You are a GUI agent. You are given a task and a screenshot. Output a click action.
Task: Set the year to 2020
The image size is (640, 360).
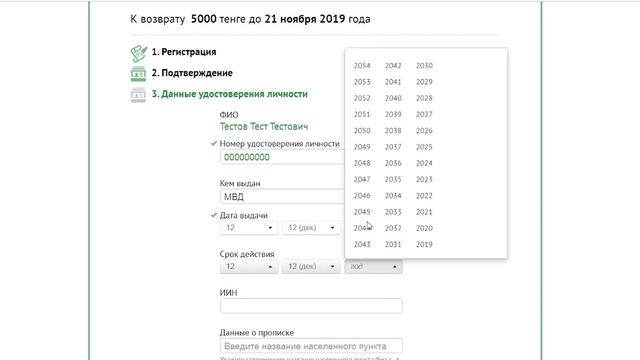tap(424, 228)
